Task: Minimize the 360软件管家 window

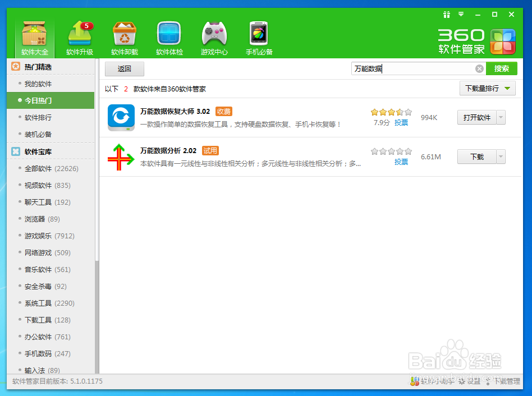Action: tap(478, 15)
